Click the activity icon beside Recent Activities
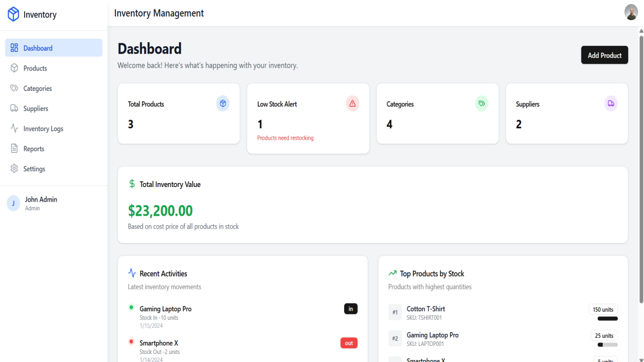Viewport: 644px width, 362px height. point(131,273)
